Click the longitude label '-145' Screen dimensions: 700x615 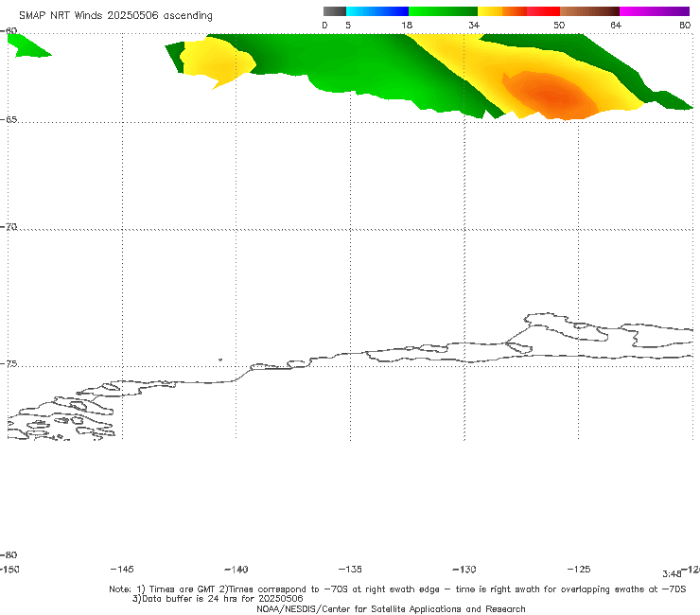click(122, 569)
